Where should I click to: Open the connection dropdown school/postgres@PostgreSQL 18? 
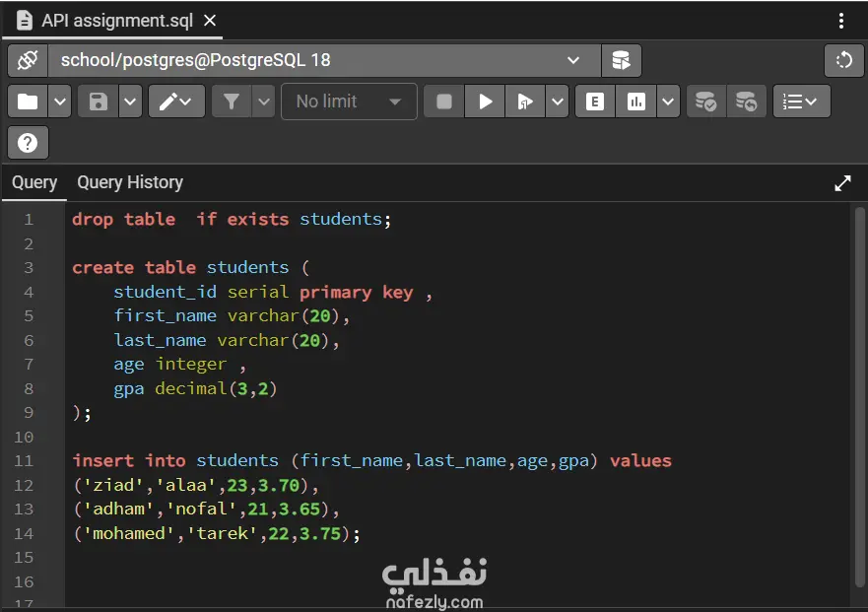pos(324,60)
